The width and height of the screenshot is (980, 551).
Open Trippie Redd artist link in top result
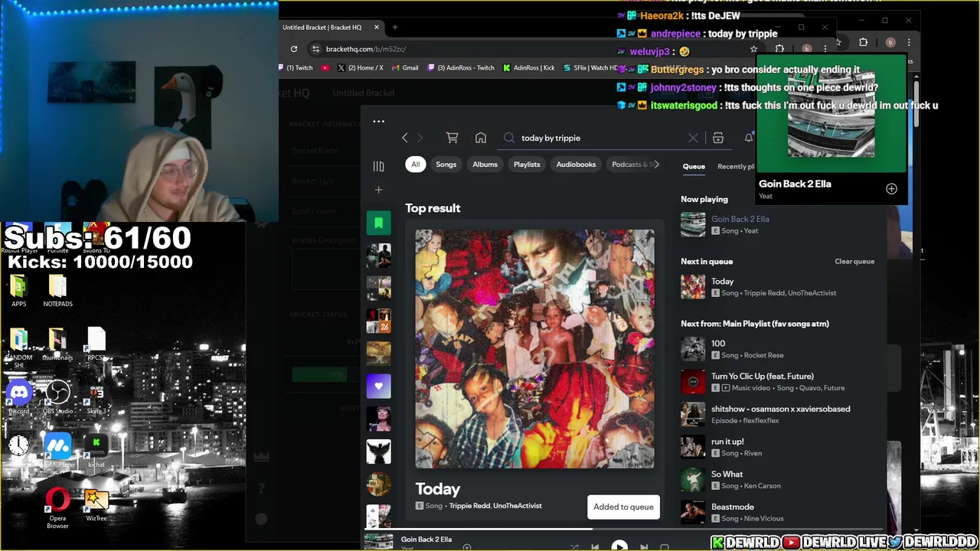(469, 506)
